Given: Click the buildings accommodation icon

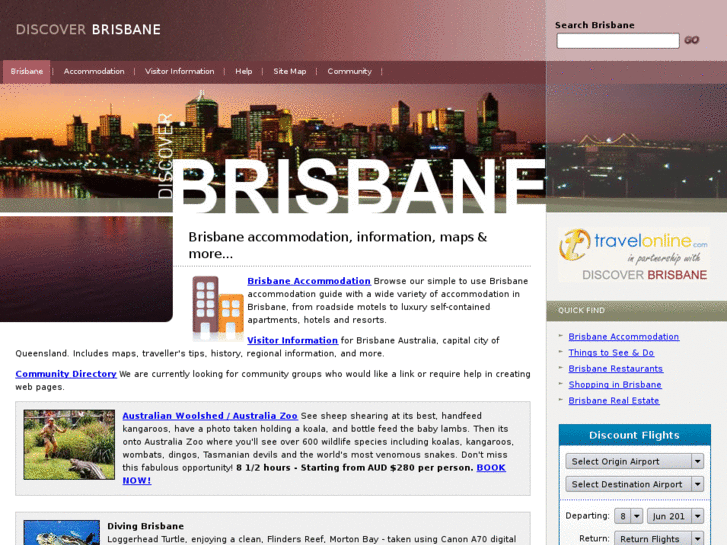Looking at the screenshot, I should point(218,308).
